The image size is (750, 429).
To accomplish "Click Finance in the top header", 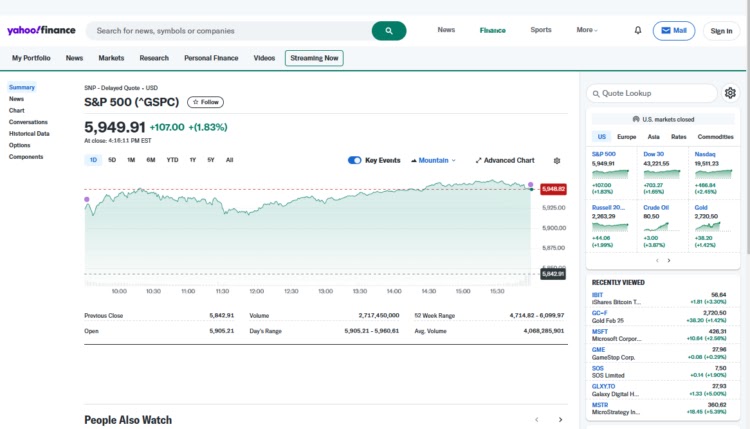I will click(x=493, y=30).
